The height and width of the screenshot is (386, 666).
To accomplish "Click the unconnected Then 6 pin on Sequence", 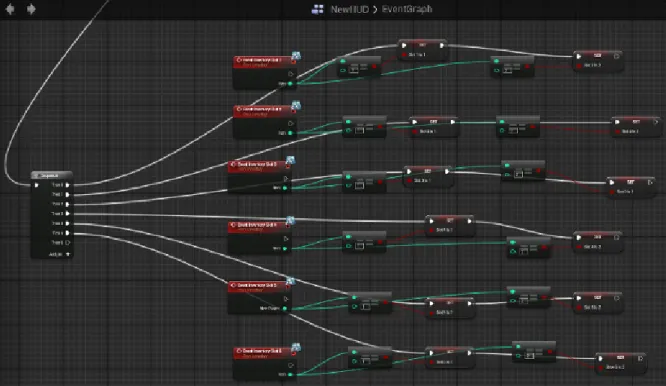I will pyautogui.click(x=67, y=242).
